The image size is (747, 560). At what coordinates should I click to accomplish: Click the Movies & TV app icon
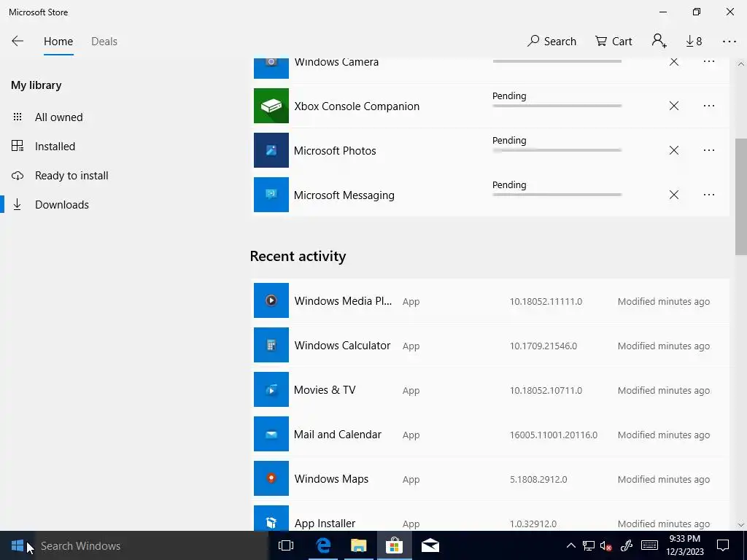coord(271,389)
